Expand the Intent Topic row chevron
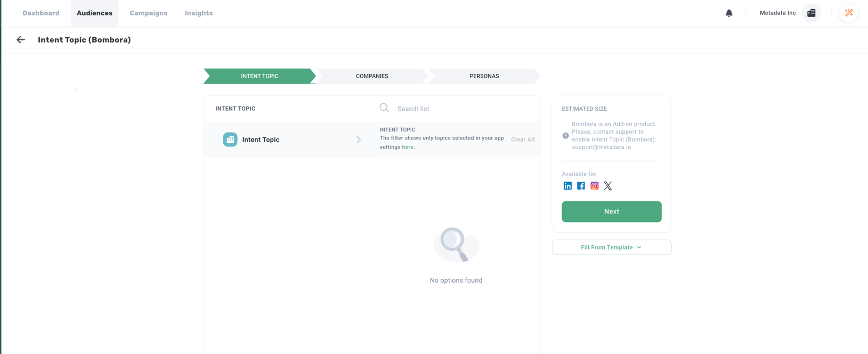 coord(359,139)
